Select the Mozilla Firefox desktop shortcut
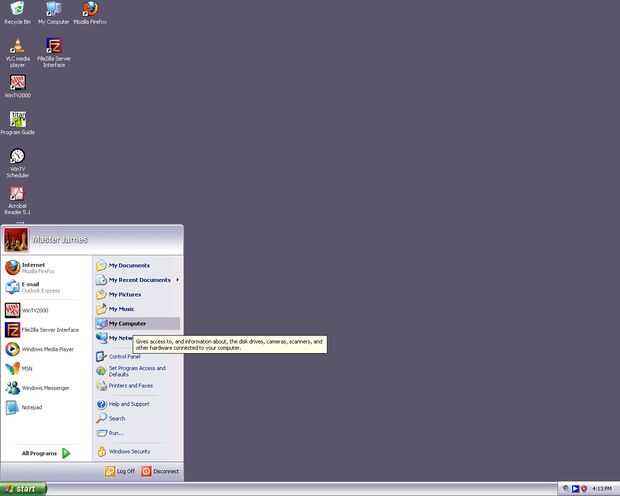 coord(90,13)
